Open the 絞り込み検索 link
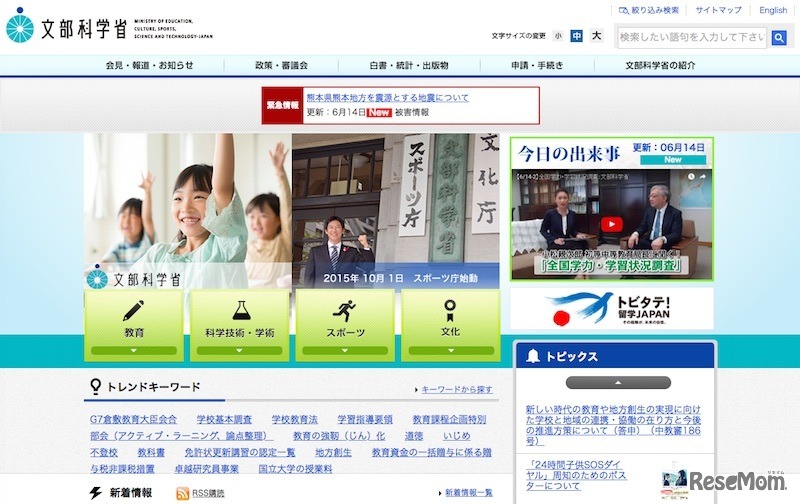Image resolution: width=800 pixels, height=504 pixels. [x=648, y=10]
